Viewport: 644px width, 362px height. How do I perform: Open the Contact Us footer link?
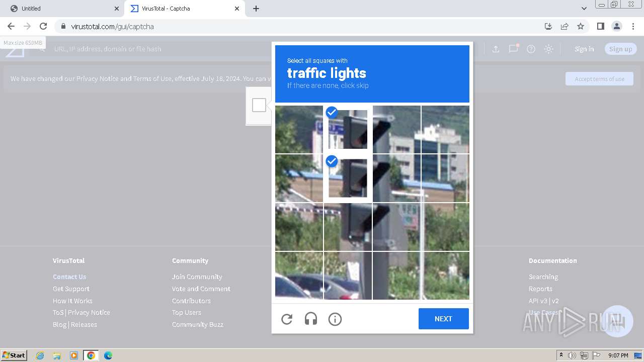(69, 277)
